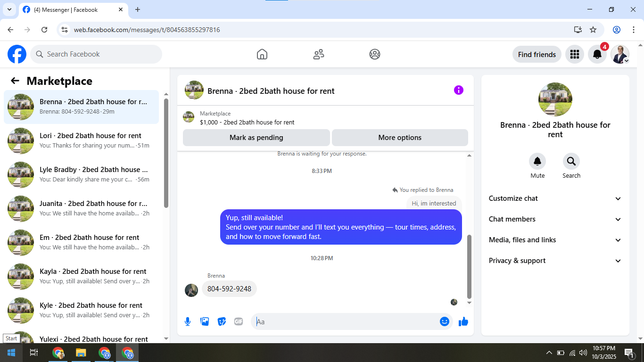Navigate back in the browser
Image resolution: width=644 pixels, height=362 pixels.
(x=10, y=30)
